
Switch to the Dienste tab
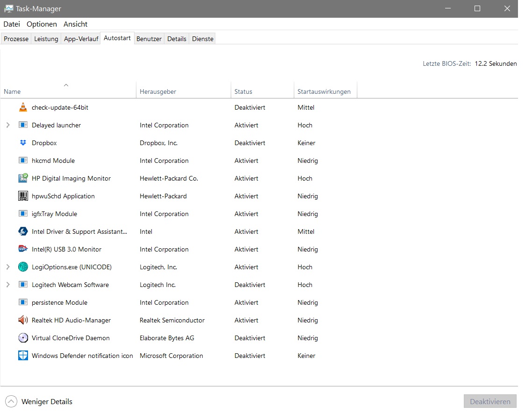point(203,39)
